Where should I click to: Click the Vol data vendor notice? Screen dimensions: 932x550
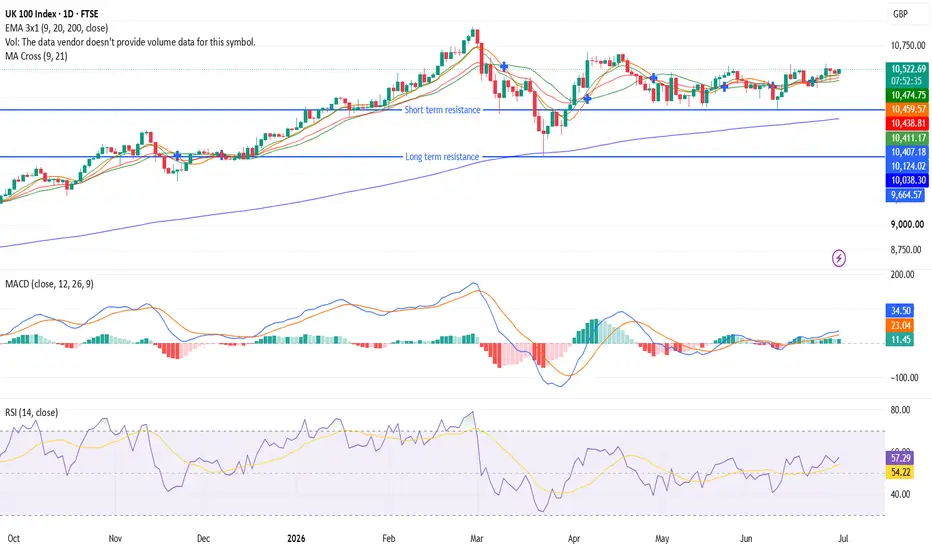[130, 42]
